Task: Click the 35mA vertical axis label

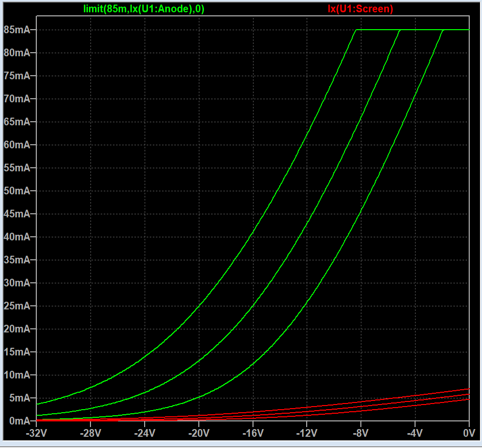Action: (x=17, y=260)
